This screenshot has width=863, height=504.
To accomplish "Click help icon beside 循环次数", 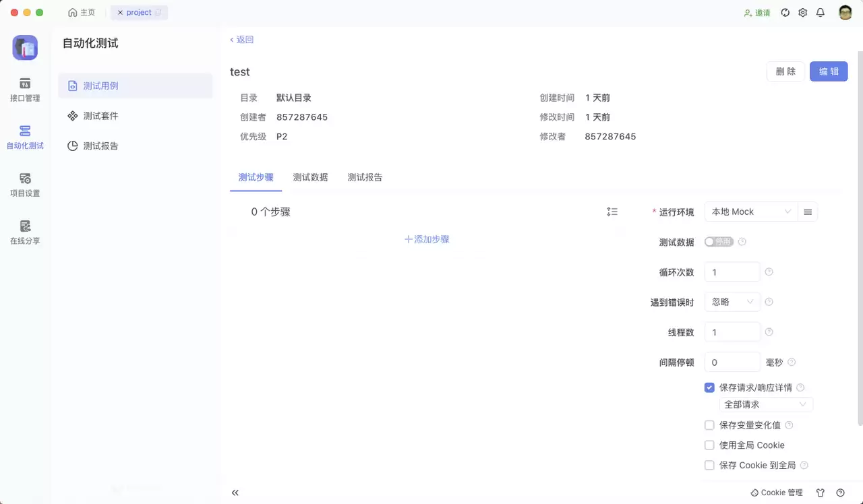I will 769,272.
